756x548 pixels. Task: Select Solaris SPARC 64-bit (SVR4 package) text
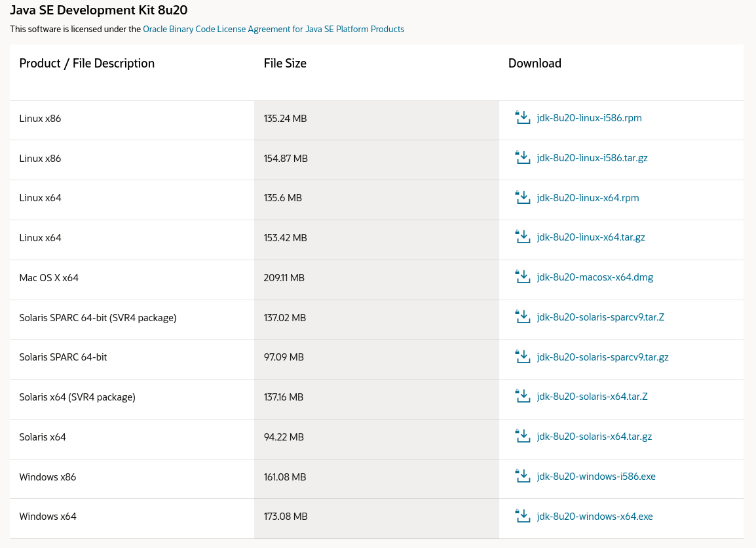[98, 318]
